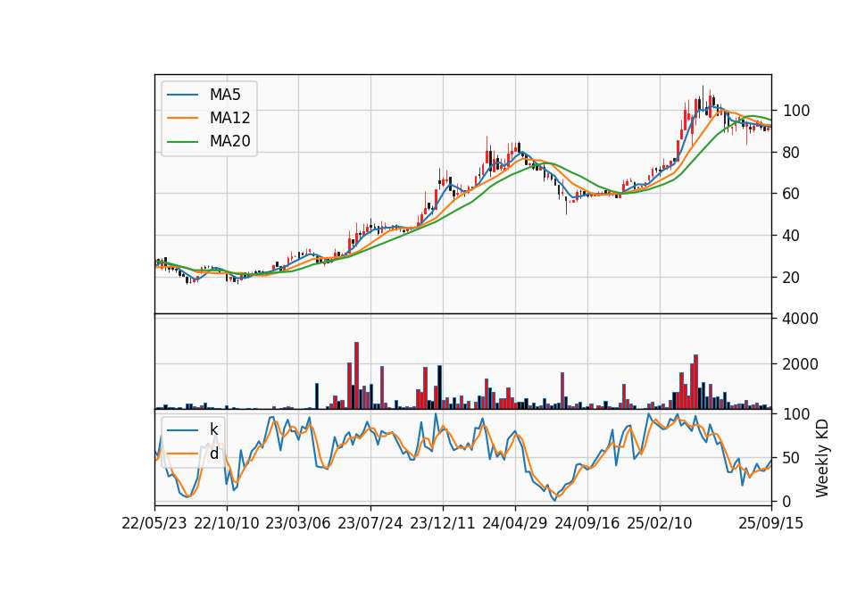
Task: Click the tallest red volume bar
Action: (x=356, y=376)
